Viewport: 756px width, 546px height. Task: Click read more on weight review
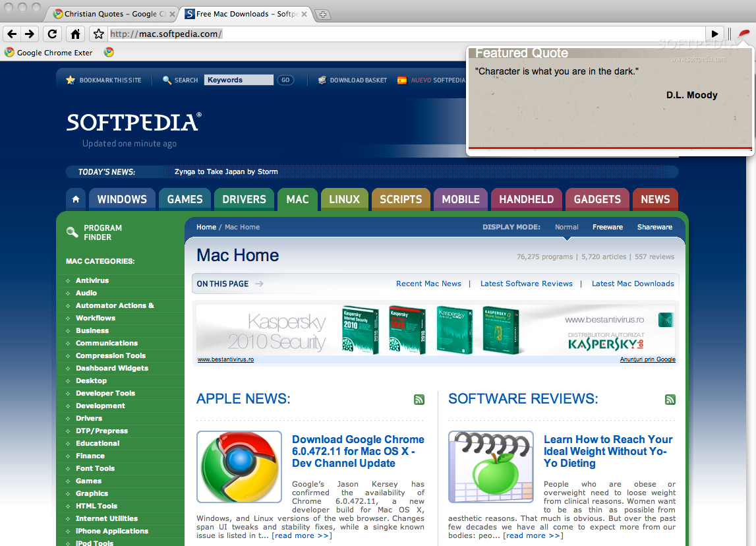pyautogui.click(x=533, y=535)
